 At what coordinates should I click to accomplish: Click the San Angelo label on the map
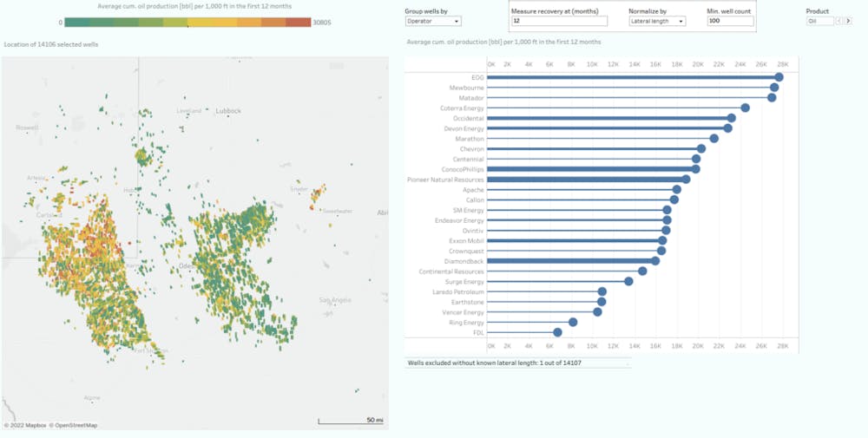click(x=335, y=300)
